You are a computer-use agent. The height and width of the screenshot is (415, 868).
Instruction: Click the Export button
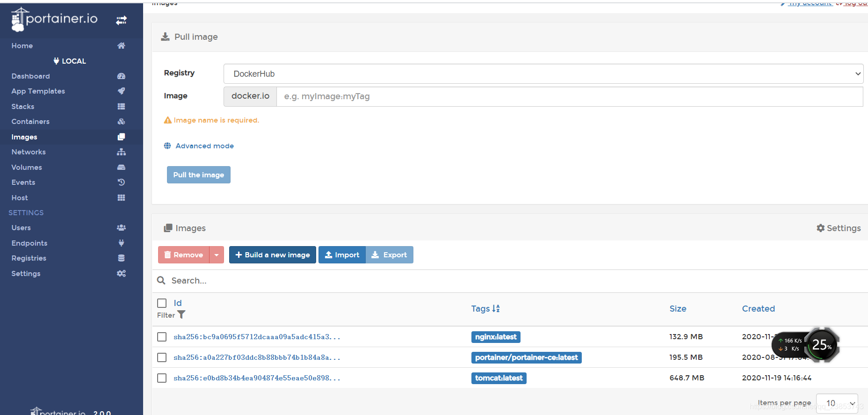click(x=390, y=255)
